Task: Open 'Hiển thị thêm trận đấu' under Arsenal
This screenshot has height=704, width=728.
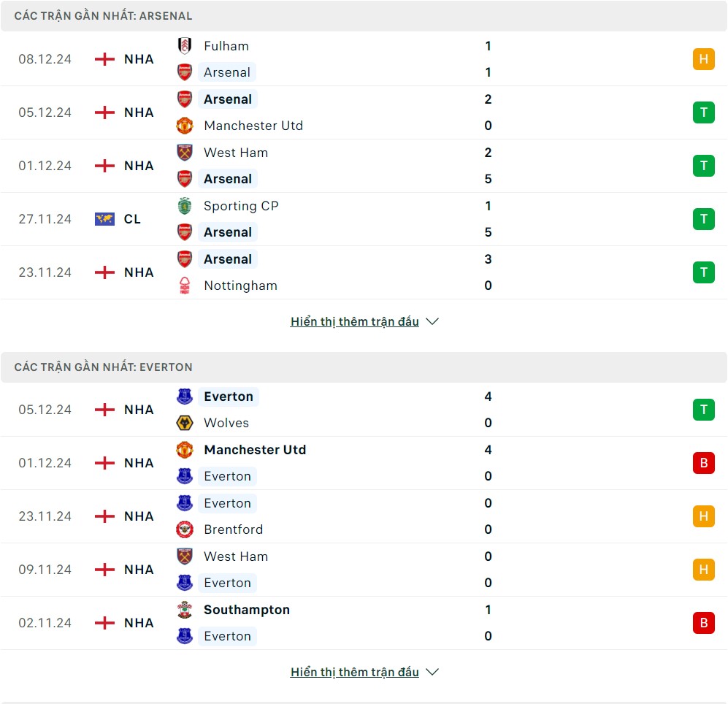Action: (x=355, y=321)
